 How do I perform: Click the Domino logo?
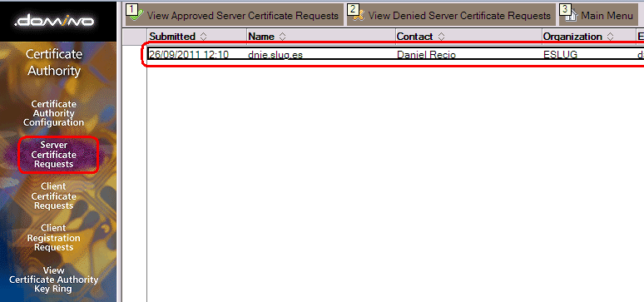point(54,21)
